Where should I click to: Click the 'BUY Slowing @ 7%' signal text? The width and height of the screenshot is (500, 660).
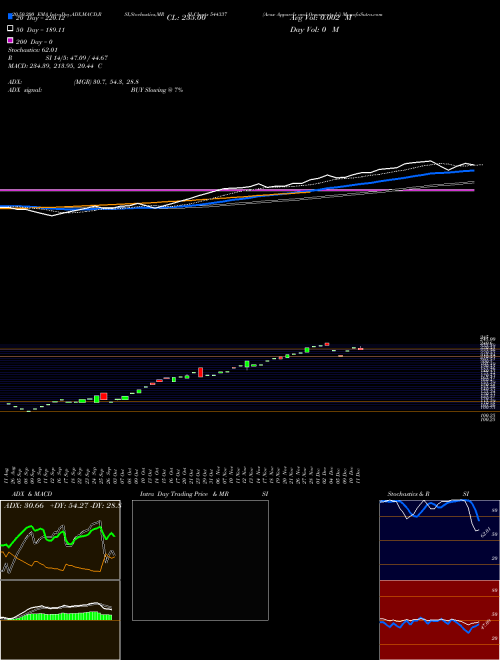(157, 90)
